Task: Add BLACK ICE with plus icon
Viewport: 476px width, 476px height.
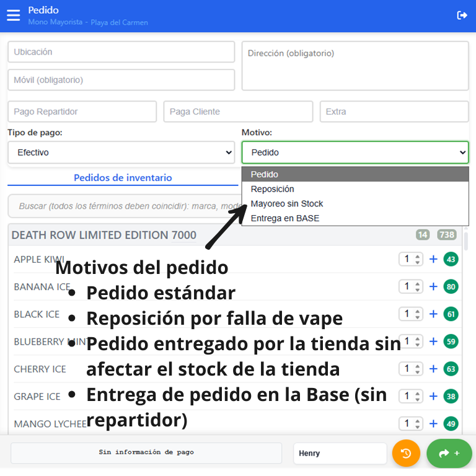Action: (433, 314)
